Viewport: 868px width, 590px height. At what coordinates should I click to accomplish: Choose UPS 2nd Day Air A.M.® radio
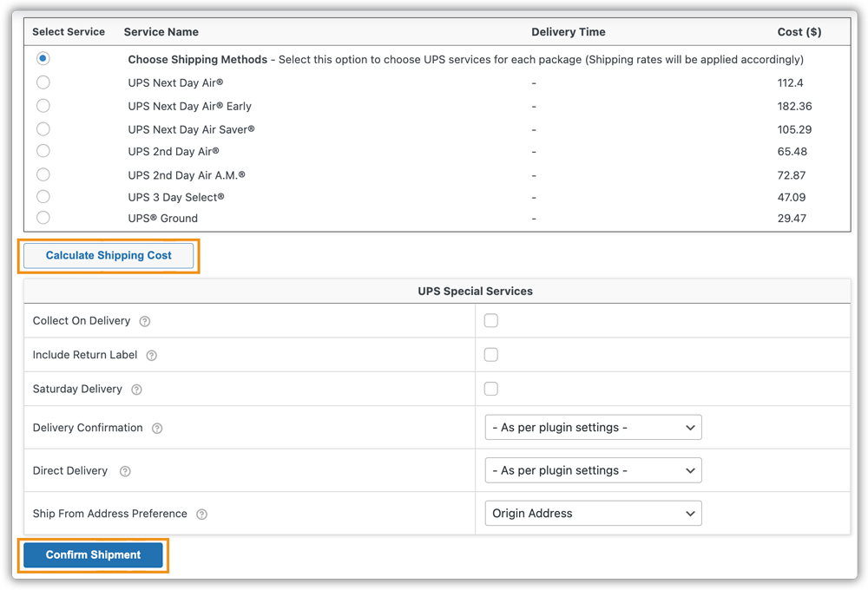tap(43, 175)
